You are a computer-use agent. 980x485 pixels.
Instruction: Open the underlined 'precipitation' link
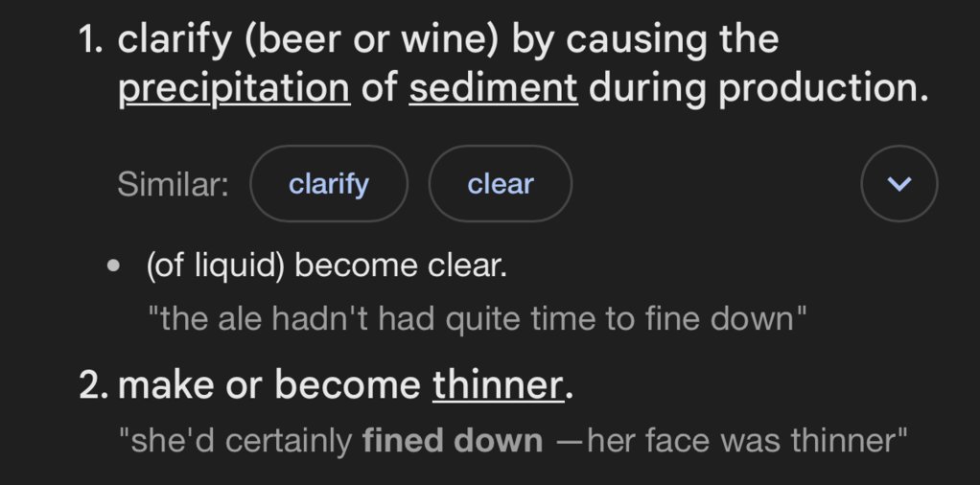(234, 87)
